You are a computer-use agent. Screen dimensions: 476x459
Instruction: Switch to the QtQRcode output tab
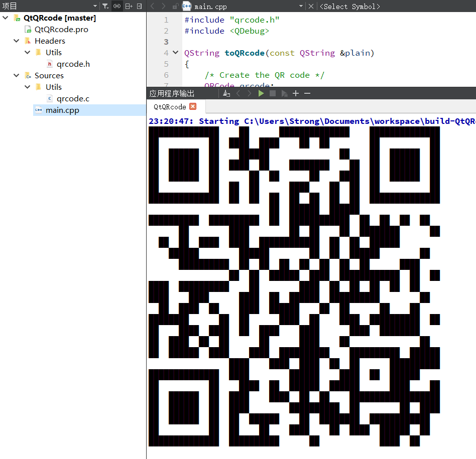[170, 107]
